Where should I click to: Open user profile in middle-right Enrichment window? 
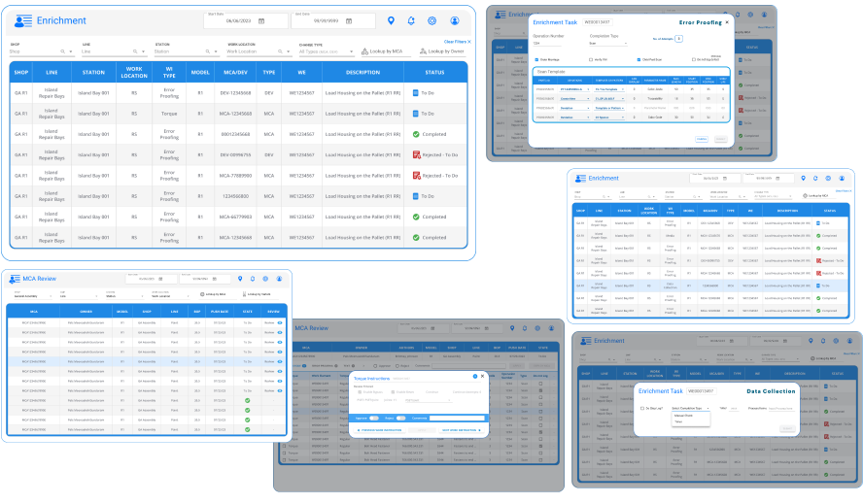tap(842, 179)
